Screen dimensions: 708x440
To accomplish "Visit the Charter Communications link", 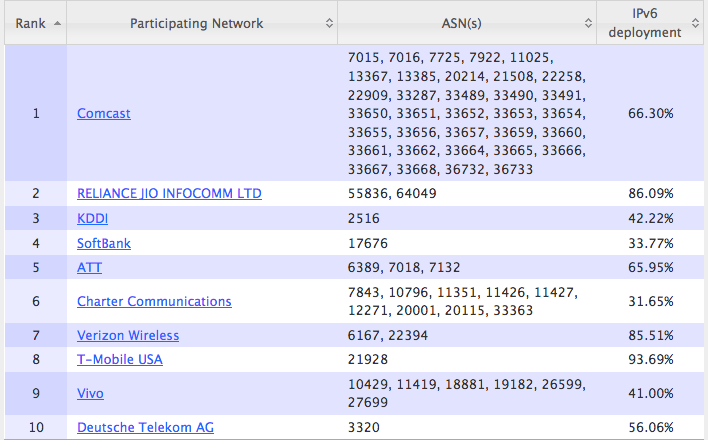I will click(x=154, y=301).
